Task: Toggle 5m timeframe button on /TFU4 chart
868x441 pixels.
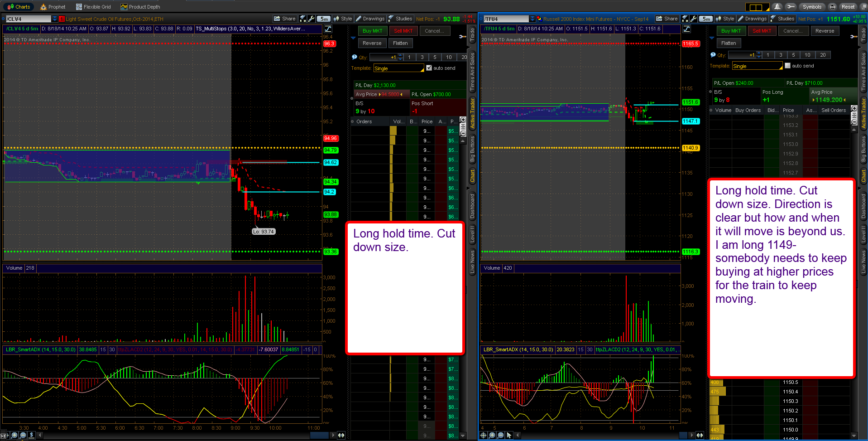Action: tap(706, 19)
